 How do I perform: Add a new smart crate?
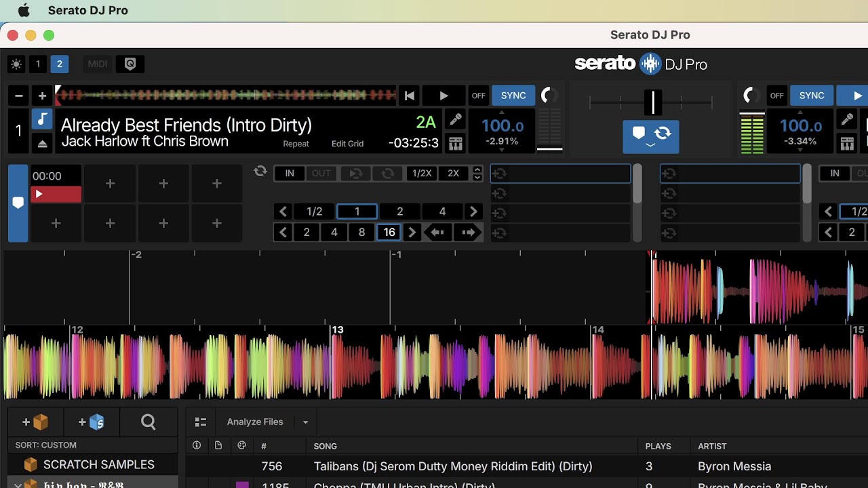(x=92, y=423)
